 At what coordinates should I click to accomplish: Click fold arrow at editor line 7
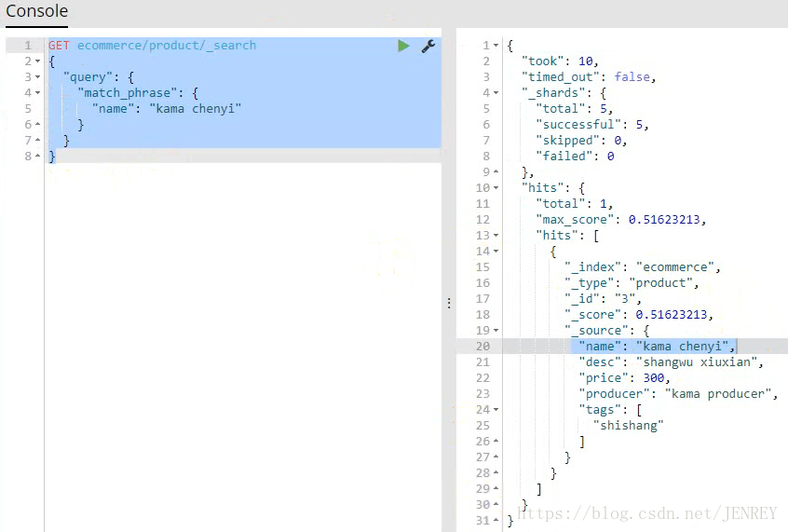pos(37,140)
